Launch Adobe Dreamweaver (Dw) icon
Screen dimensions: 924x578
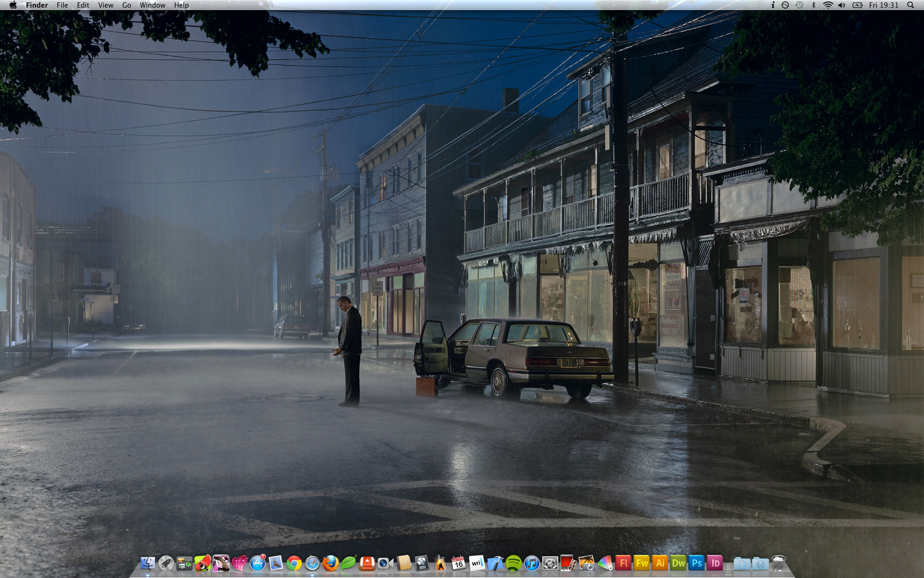click(x=678, y=563)
